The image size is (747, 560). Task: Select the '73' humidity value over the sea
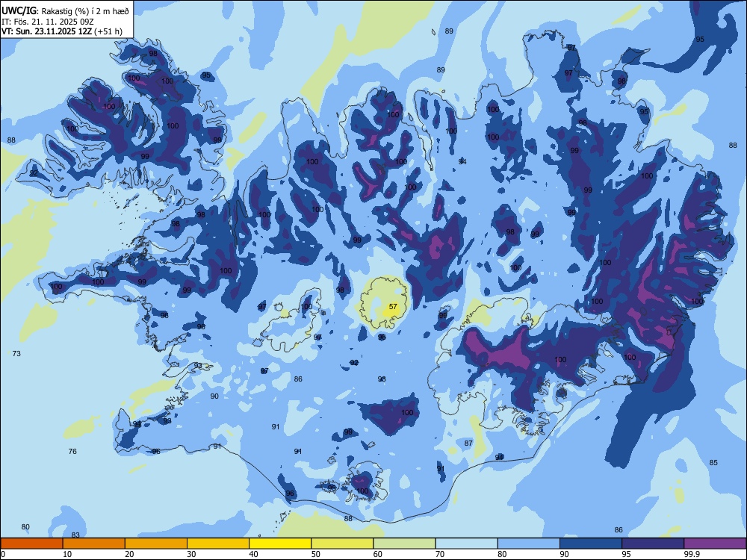click(x=16, y=353)
